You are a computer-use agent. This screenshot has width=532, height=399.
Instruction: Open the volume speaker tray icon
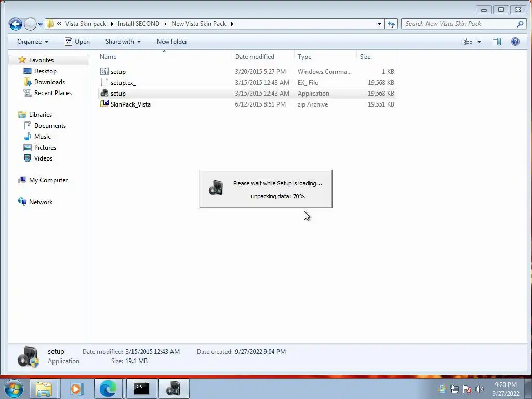click(x=479, y=389)
